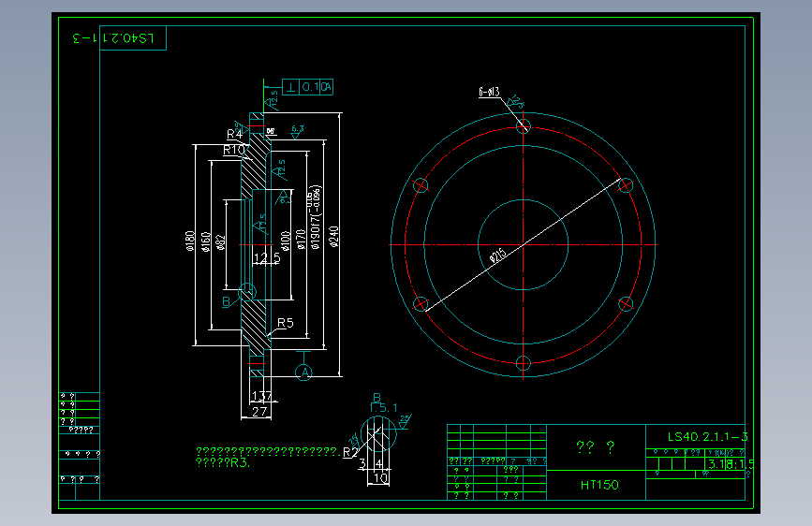812x526 pixels.
Task: Click the ø160 diameter dimension text
Action: [206, 241]
